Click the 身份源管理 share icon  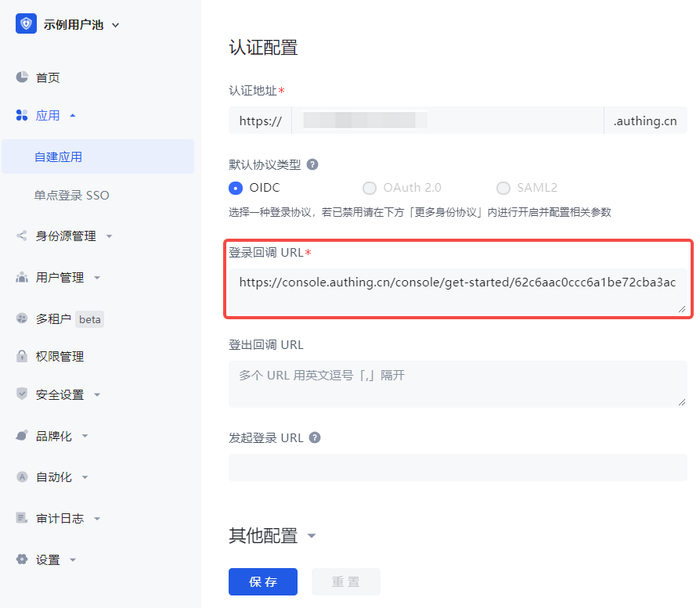(22, 236)
